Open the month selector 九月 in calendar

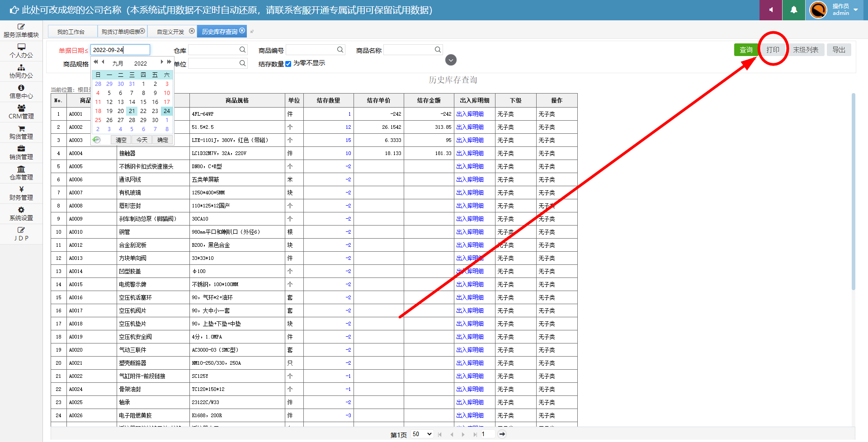point(118,64)
